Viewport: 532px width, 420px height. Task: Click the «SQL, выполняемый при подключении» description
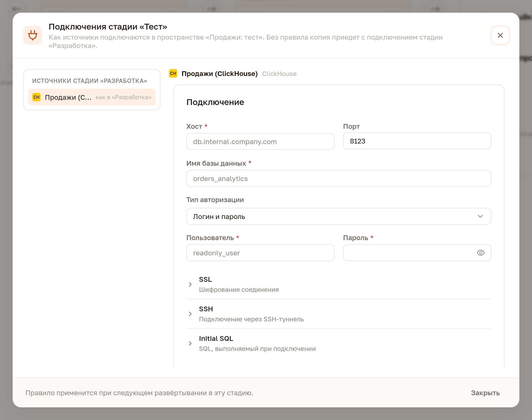tap(257, 349)
